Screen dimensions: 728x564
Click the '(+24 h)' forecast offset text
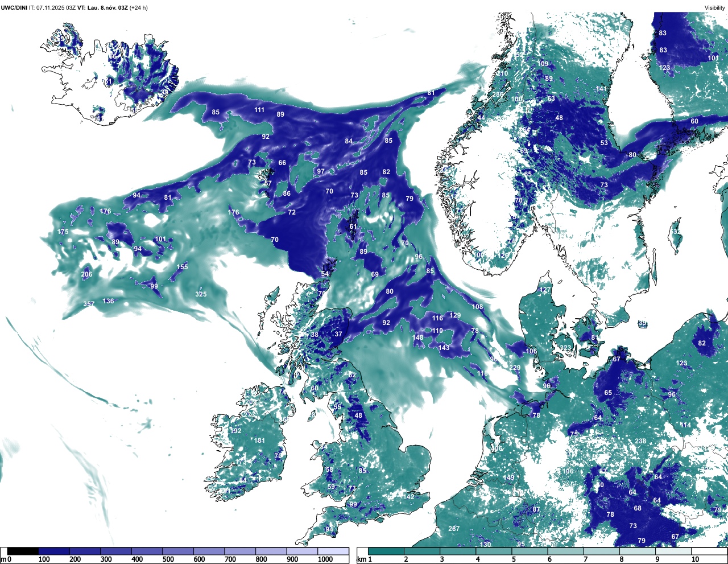[x=138, y=7]
